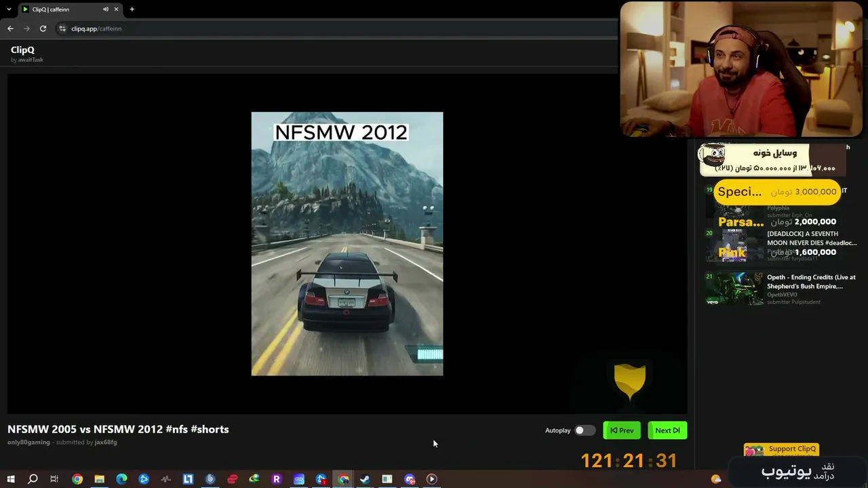Click the clip title NFSMW 2005 vs NFSMW 2012
The image size is (868, 488).
[118, 429]
